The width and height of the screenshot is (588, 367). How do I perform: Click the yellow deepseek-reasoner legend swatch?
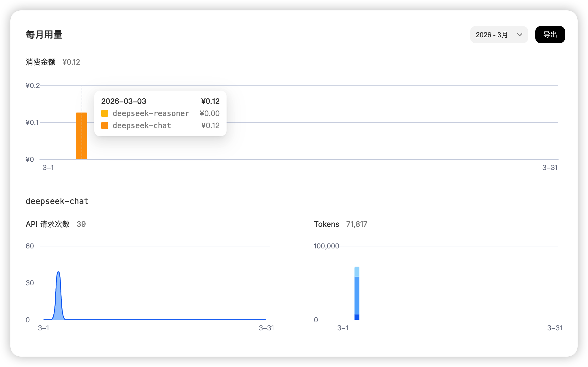point(105,113)
